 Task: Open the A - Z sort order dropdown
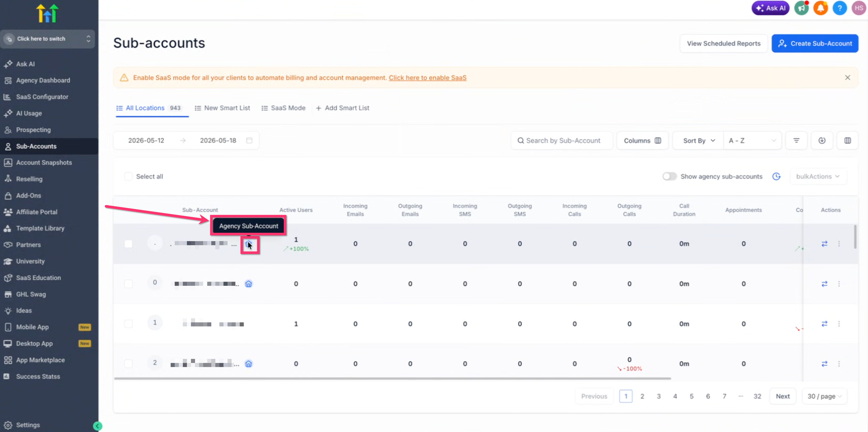(x=752, y=140)
